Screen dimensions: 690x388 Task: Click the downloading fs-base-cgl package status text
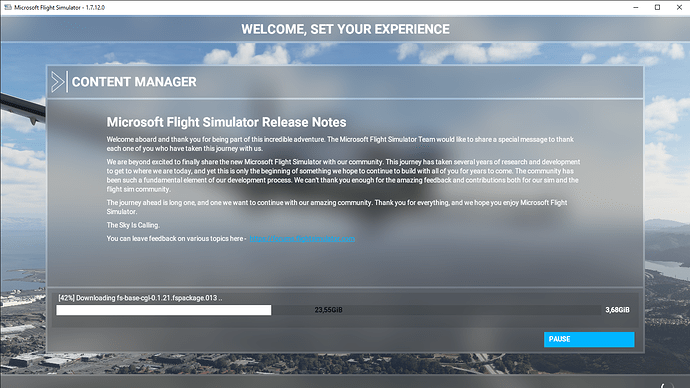coord(140,298)
